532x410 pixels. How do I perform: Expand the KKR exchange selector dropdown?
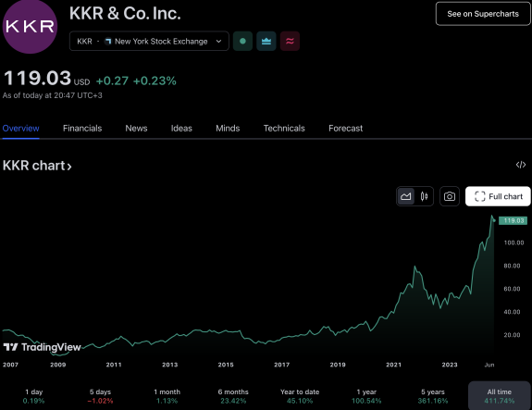click(x=149, y=41)
